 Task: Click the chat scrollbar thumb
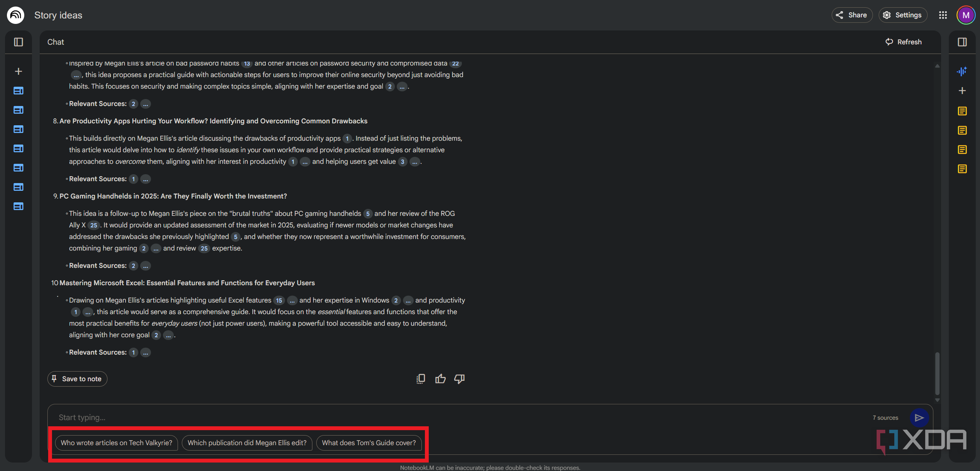pos(937,373)
